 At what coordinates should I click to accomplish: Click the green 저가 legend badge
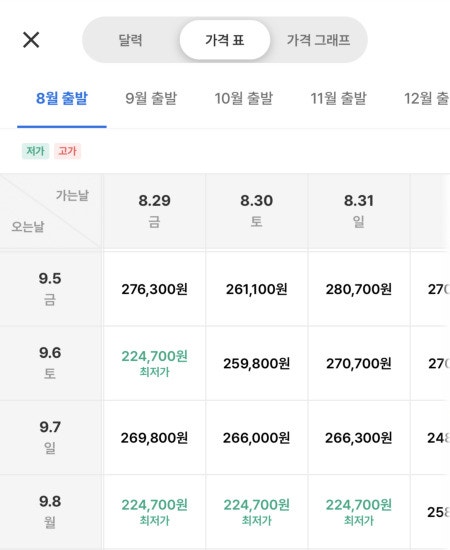click(x=35, y=151)
